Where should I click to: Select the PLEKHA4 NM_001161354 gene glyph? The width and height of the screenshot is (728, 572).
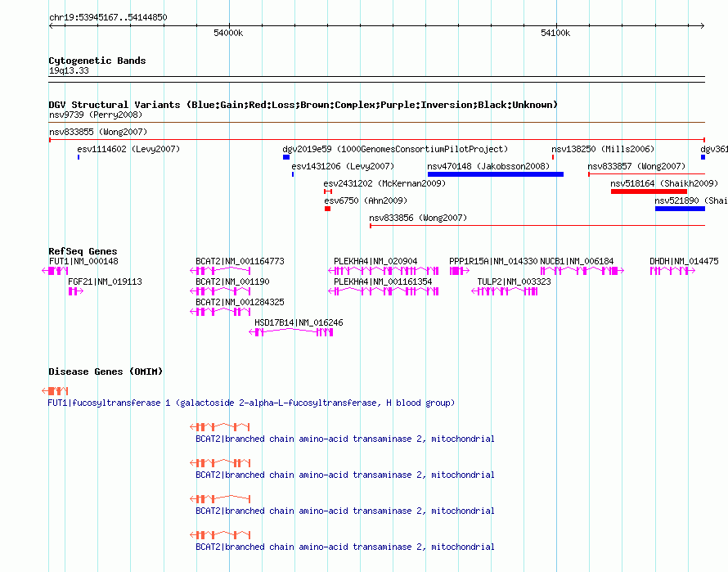point(383,291)
